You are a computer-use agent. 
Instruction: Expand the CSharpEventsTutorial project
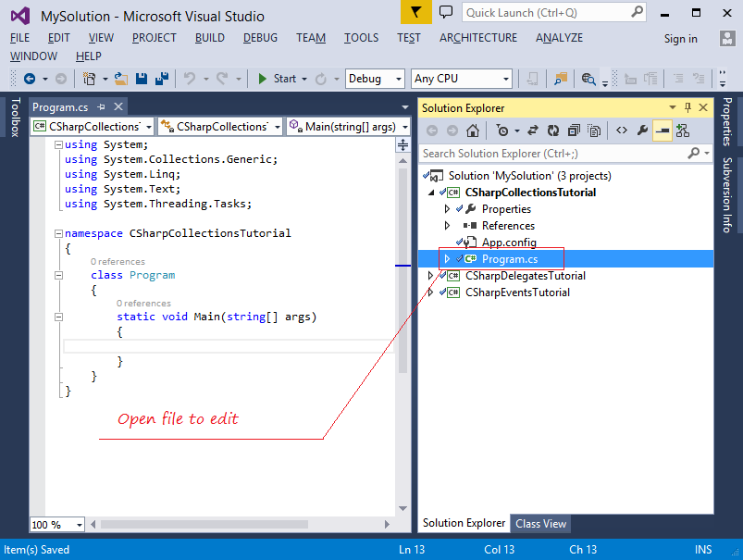[430, 292]
